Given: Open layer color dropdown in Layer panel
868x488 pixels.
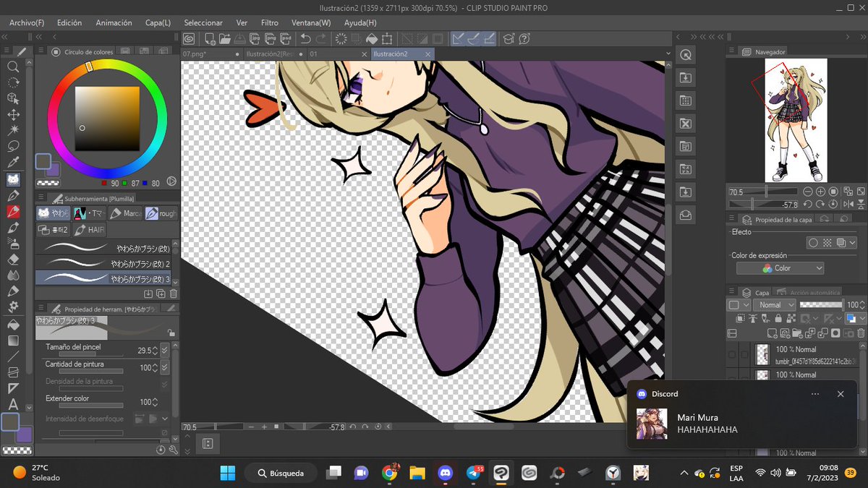Looking at the screenshot, I should click(x=856, y=319).
